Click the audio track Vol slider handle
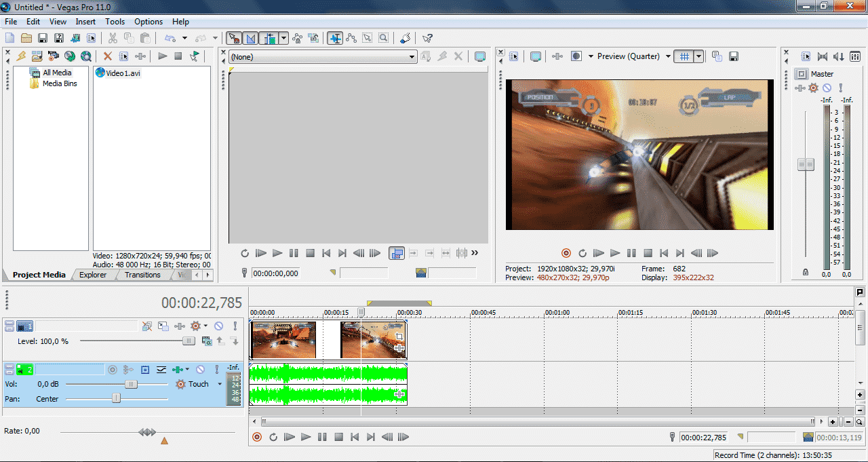The height and width of the screenshot is (462, 868). (131, 384)
